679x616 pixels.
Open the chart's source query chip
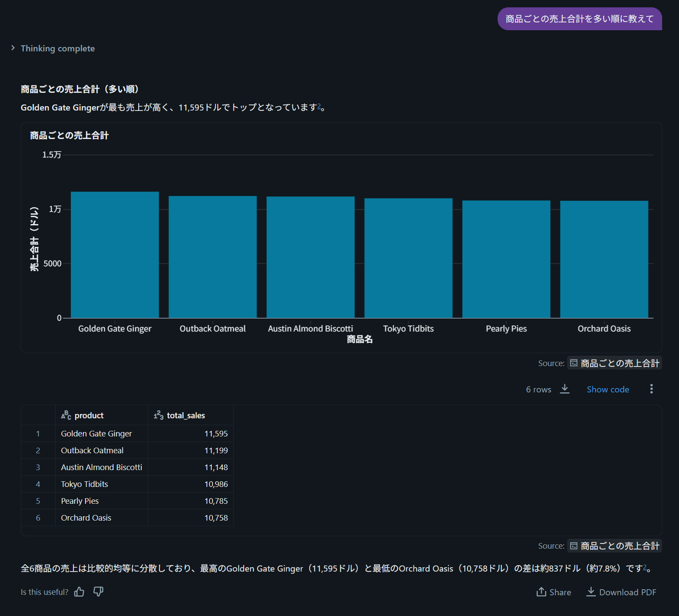(615, 363)
